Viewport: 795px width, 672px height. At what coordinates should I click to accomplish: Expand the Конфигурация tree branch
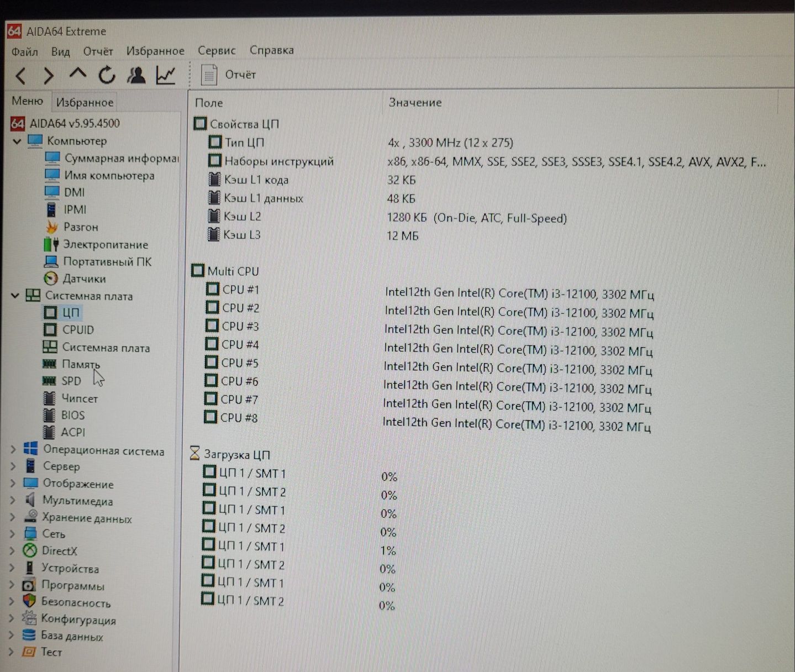tap(11, 618)
